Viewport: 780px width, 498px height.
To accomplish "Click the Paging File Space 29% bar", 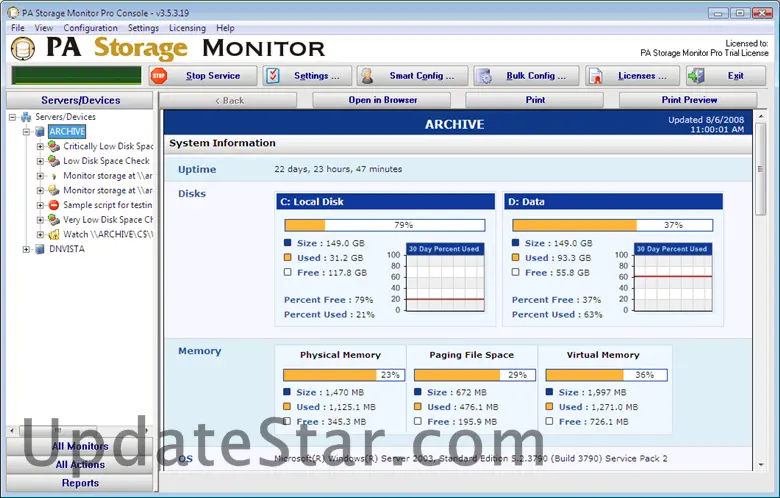I will (x=475, y=375).
